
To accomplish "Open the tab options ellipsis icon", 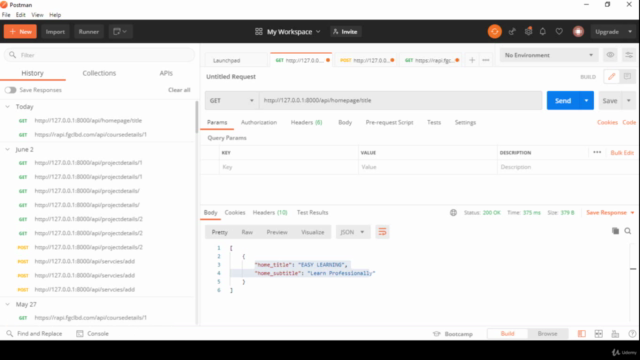I will coord(486,60).
